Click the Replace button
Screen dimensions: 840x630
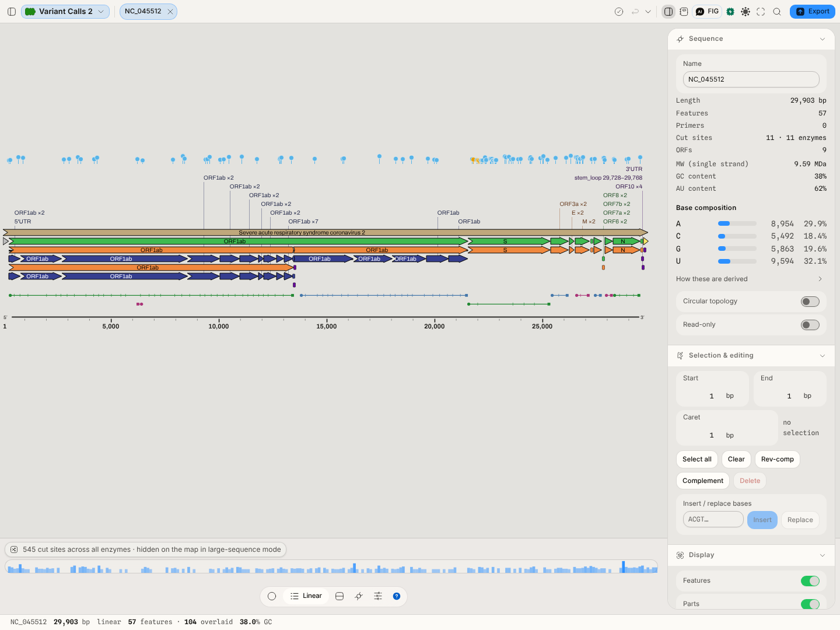coord(800,520)
